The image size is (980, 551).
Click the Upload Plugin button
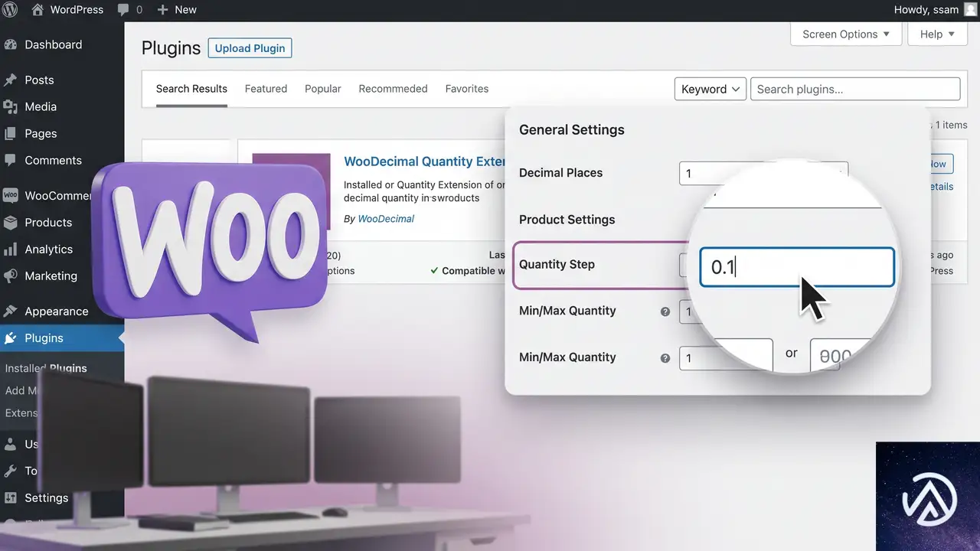click(250, 48)
